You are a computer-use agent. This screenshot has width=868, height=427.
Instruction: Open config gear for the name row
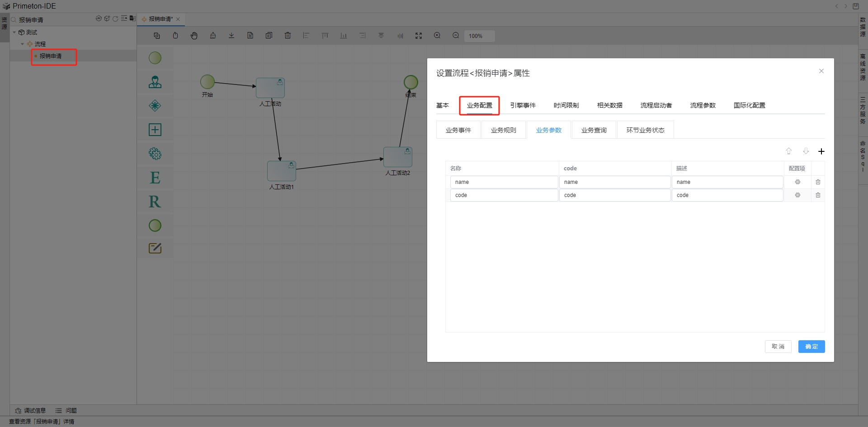coord(797,182)
